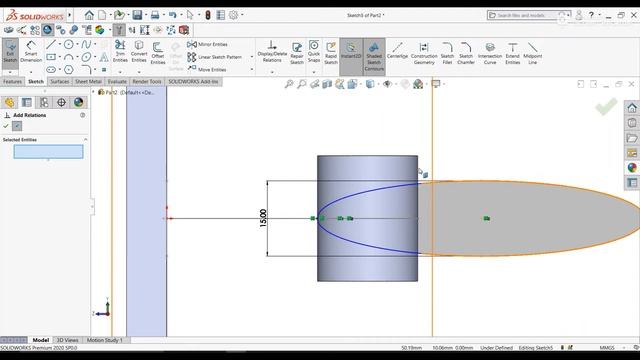This screenshot has height=360, width=640.
Task: Switch to the Evaluate tab
Action: [x=117, y=82]
